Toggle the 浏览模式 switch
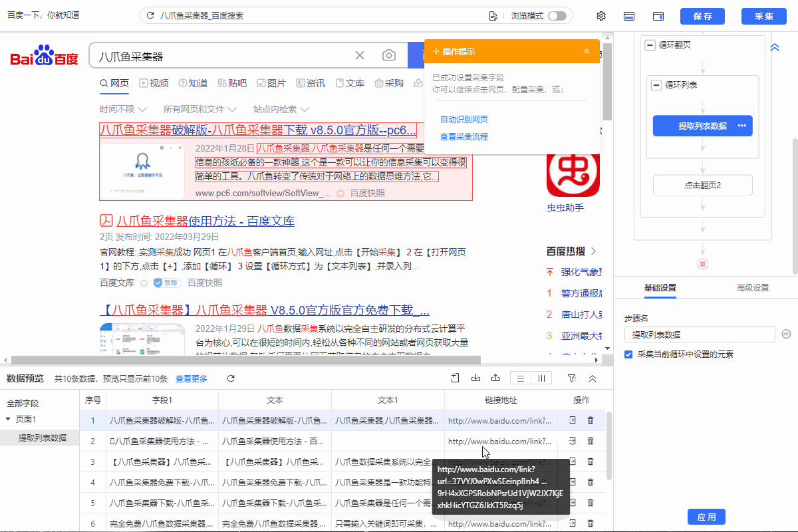The height and width of the screenshot is (532, 798). (557, 16)
